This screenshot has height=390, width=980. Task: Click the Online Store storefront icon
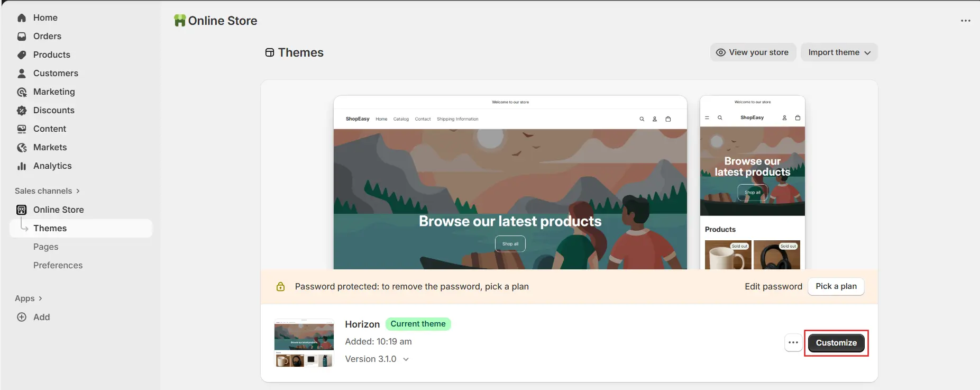click(x=22, y=210)
